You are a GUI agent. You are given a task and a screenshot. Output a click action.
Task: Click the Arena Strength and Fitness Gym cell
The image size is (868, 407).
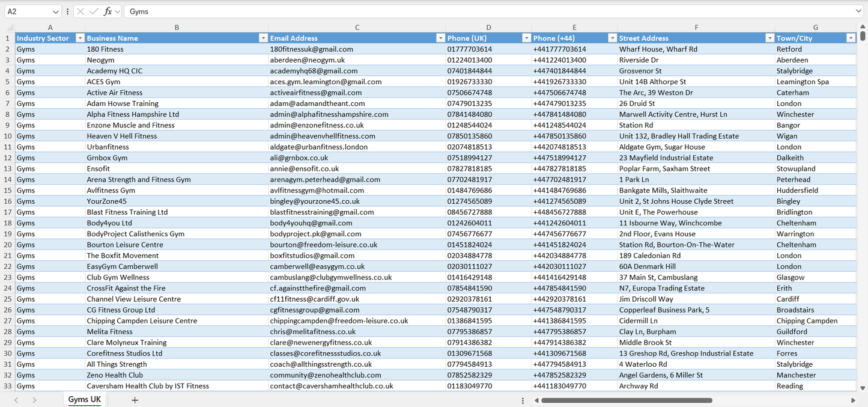point(177,179)
